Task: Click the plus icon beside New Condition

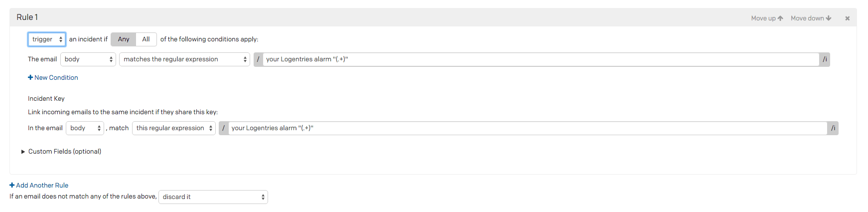Action: click(x=30, y=77)
